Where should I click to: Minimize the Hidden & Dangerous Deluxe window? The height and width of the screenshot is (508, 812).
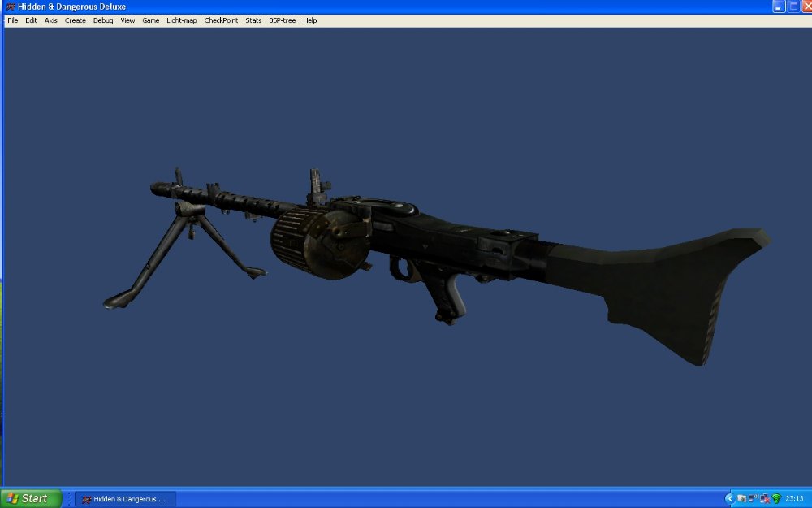coord(779,7)
